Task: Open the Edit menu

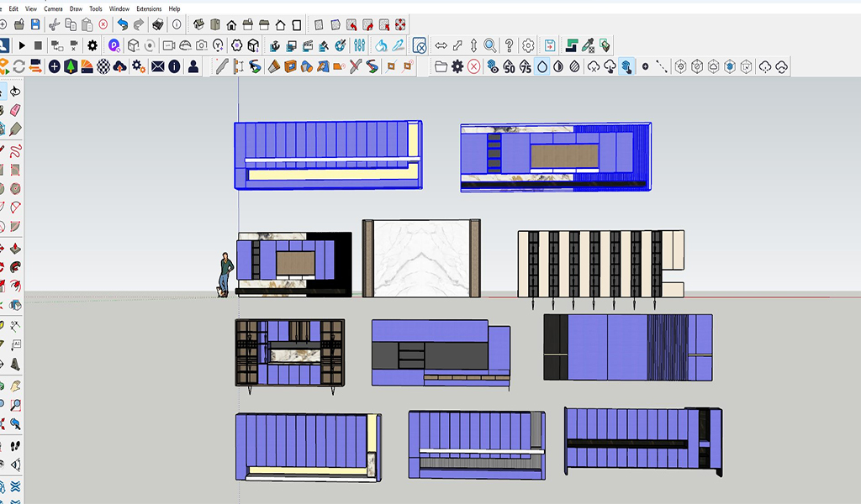Action: click(x=13, y=8)
